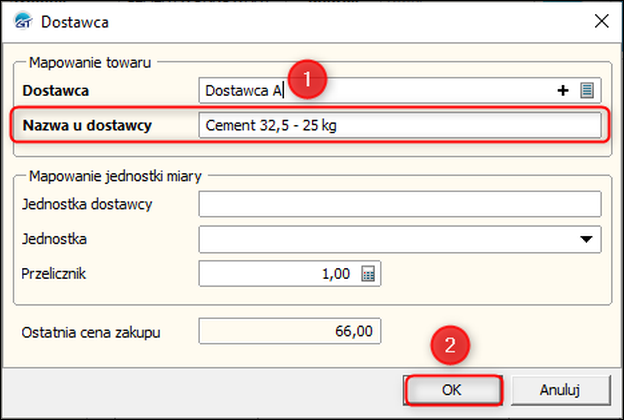The width and height of the screenshot is (624, 420).
Task: Click the GT application icon in title bar
Action: coord(23,21)
